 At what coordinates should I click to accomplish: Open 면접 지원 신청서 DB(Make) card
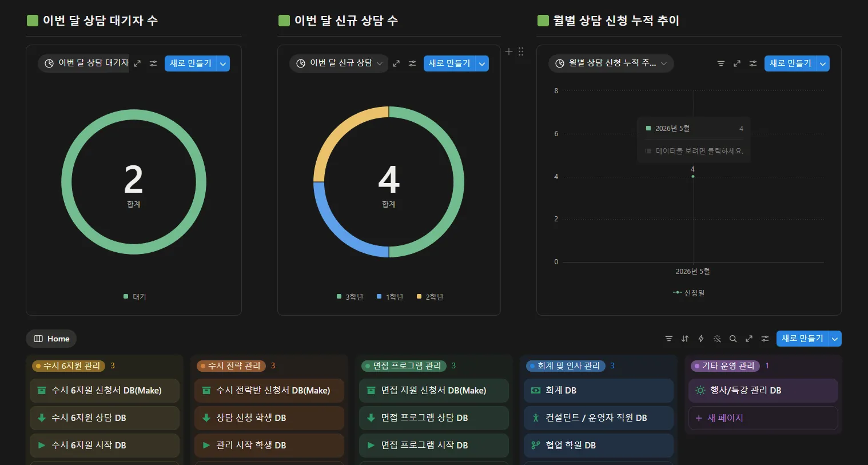434,391
